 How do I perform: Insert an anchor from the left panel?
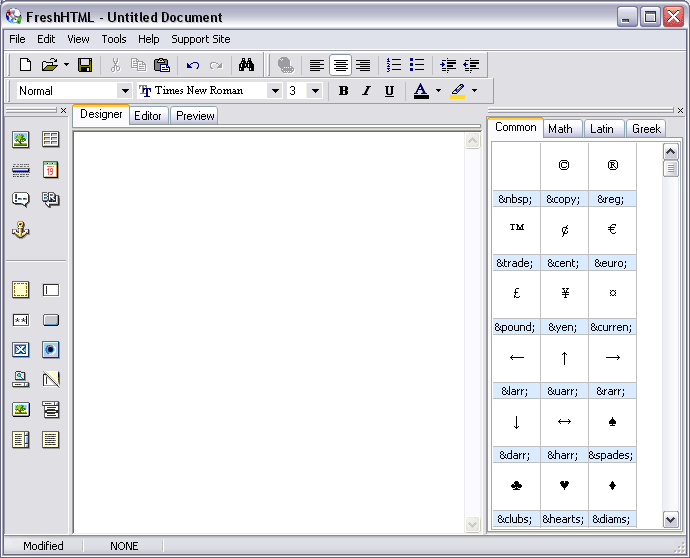click(20, 230)
